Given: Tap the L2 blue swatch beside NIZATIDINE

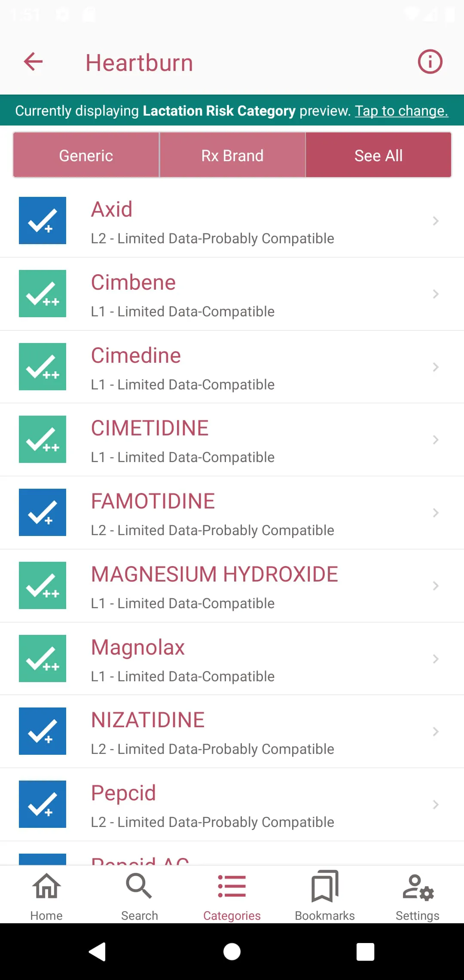Looking at the screenshot, I should coord(43,731).
